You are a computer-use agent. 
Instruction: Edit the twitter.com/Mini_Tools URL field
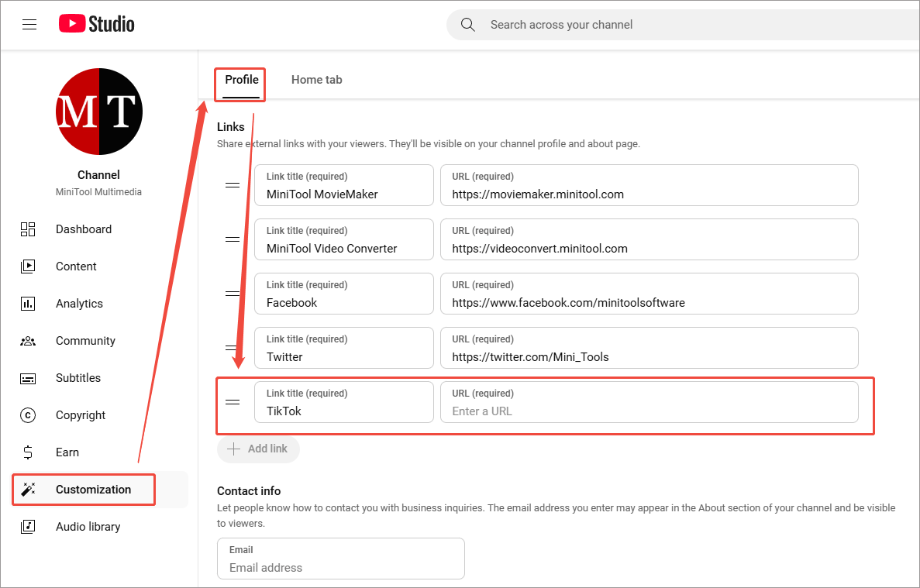649,348
